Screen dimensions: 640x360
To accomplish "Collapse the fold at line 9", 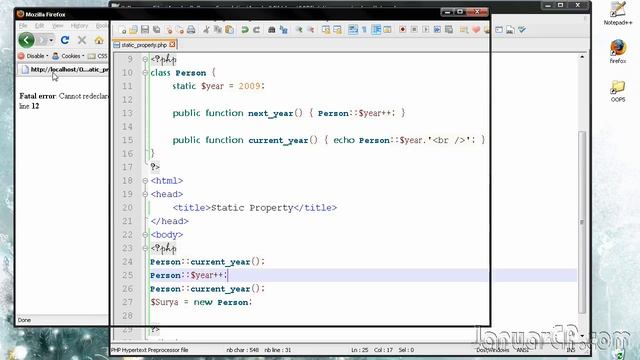I will point(145,59).
